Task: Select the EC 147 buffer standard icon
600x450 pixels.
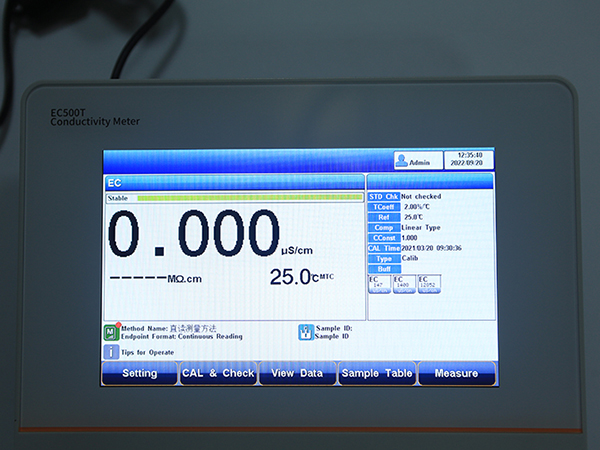Action: 379,284
